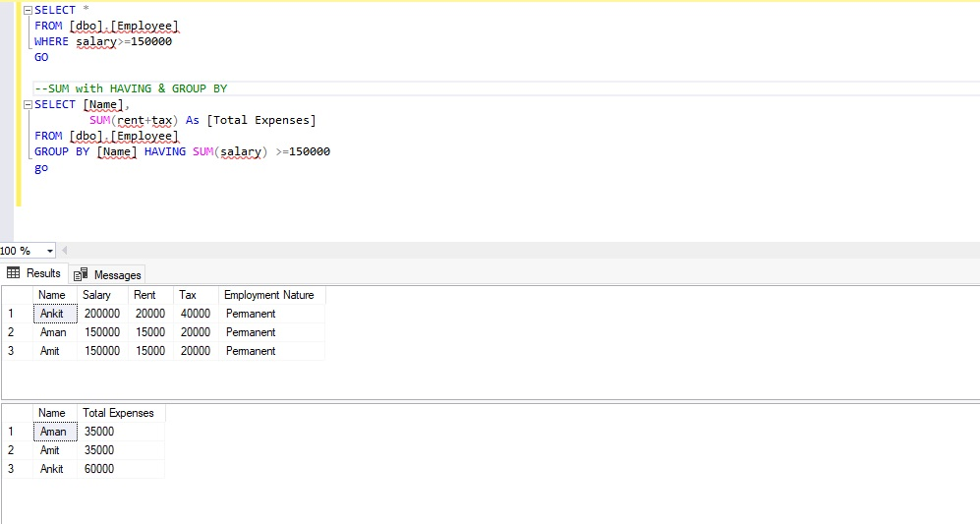Image resolution: width=980 pixels, height=524 pixels.
Task: Select the Salary column header
Action: [x=103, y=295]
